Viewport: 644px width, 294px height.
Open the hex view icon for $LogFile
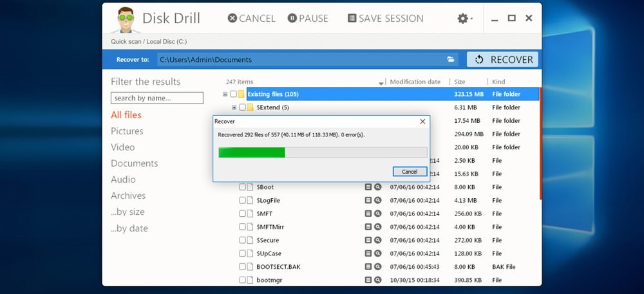click(368, 201)
